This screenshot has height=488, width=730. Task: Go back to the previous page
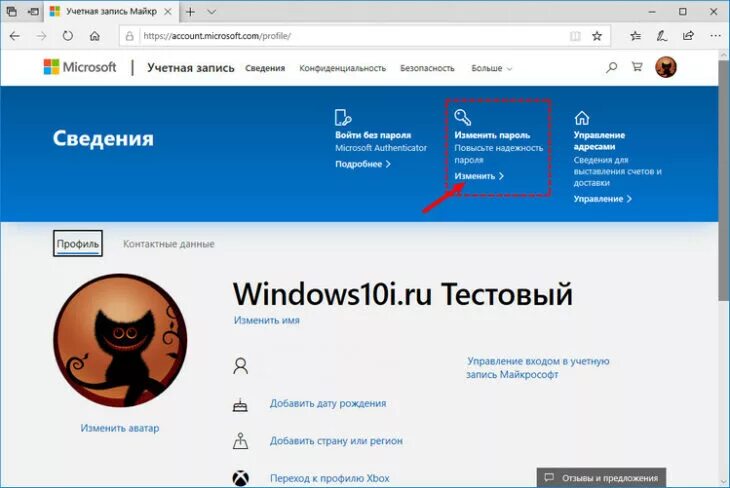coord(14,36)
